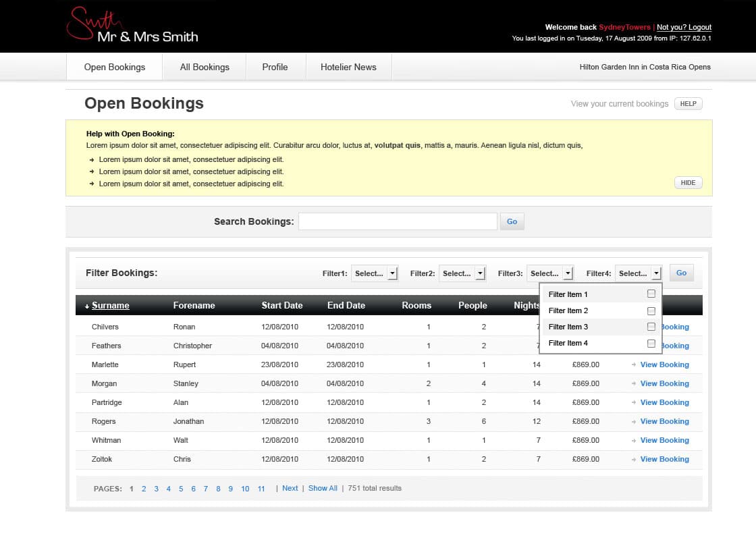Switch to the All Bookings tab

click(x=205, y=67)
